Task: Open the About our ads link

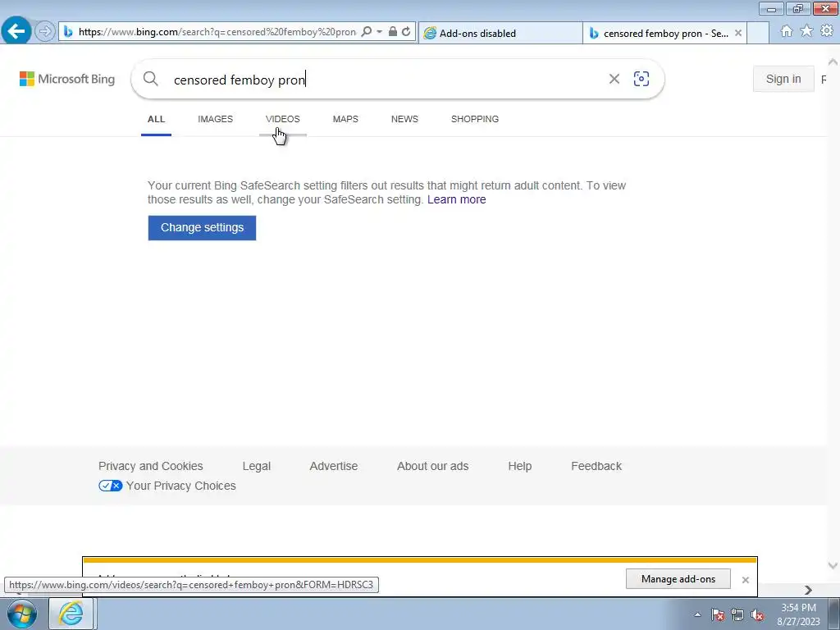Action: (433, 466)
